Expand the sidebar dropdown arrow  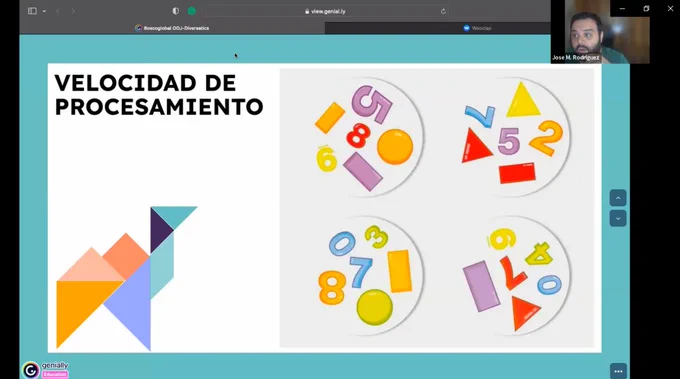(x=44, y=11)
